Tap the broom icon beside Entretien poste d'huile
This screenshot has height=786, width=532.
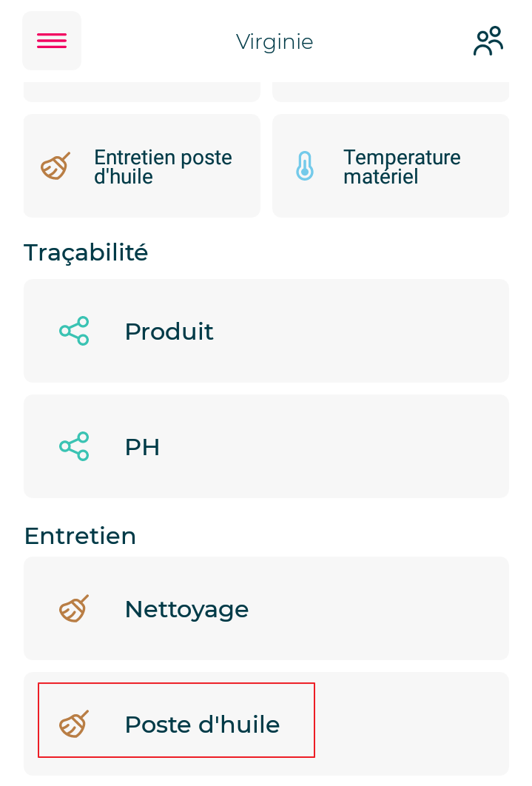(x=55, y=166)
